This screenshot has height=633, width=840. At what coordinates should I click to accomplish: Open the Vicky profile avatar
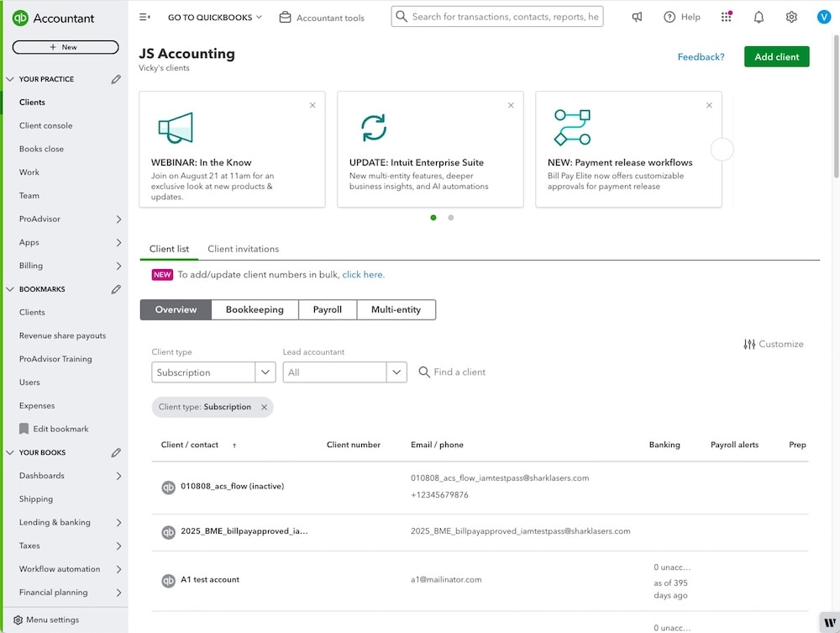click(x=823, y=16)
